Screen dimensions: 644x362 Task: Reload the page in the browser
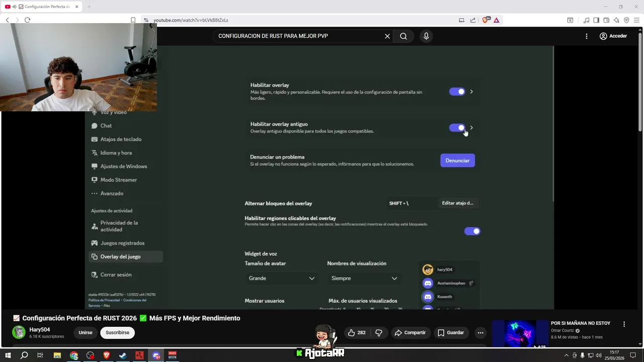click(27, 20)
